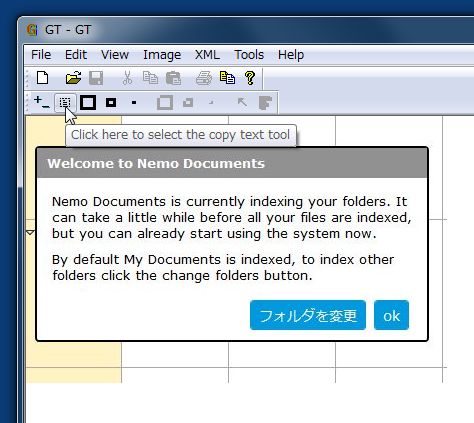Screen dimensions: 474x423
Task: Click the plus-minus zoom tool icon
Action: click(x=41, y=102)
